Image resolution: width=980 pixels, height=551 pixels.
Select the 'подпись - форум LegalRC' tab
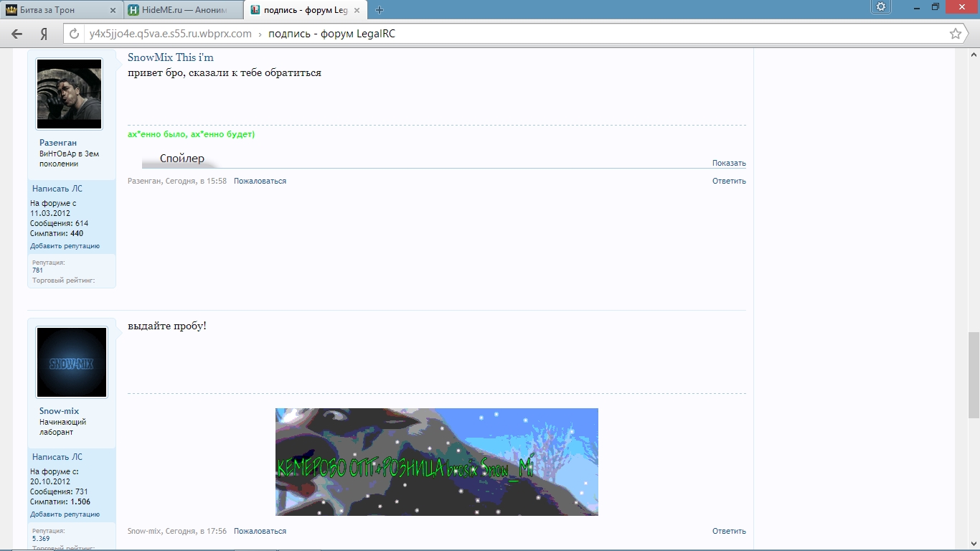(x=305, y=10)
